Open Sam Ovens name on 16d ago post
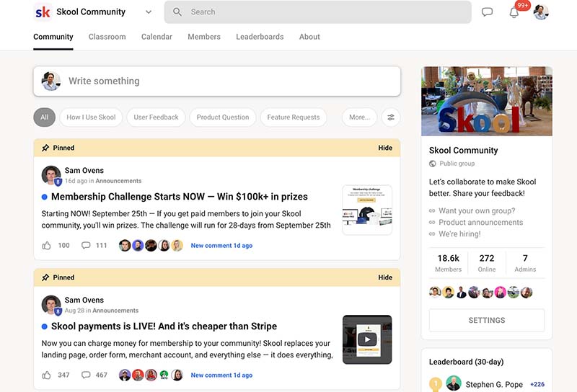Viewport: 577px width, 392px height. point(84,170)
